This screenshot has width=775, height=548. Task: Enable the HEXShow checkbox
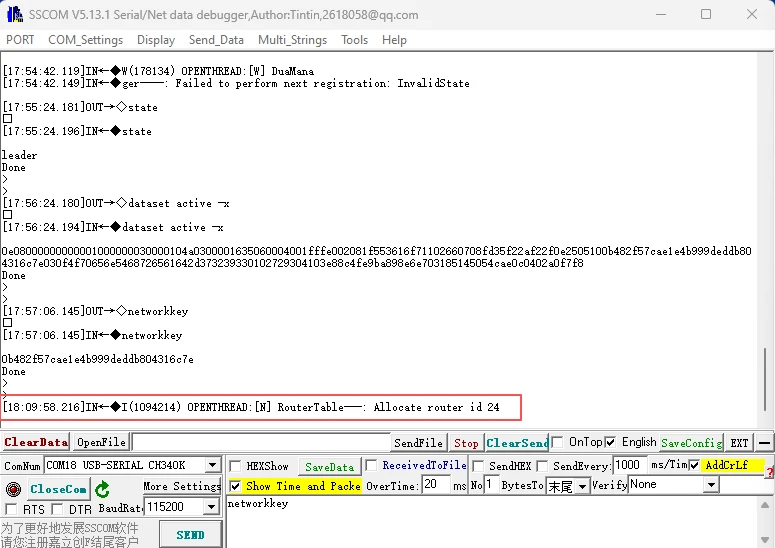(x=235, y=466)
